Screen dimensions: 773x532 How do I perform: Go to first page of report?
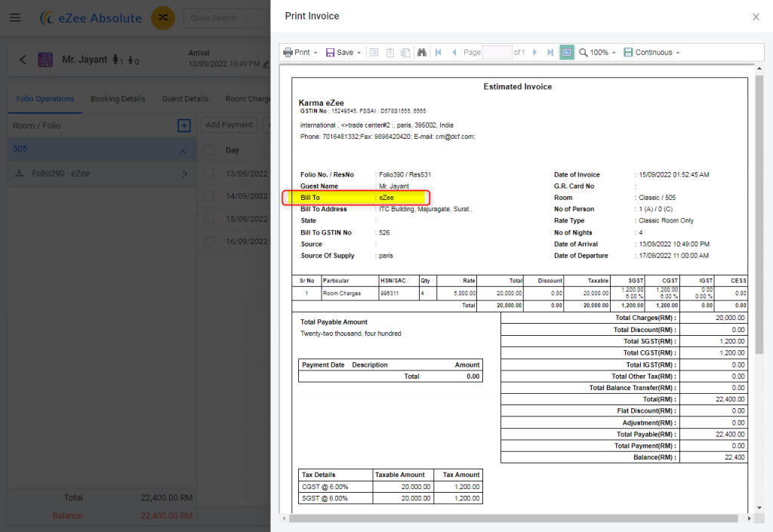point(439,52)
